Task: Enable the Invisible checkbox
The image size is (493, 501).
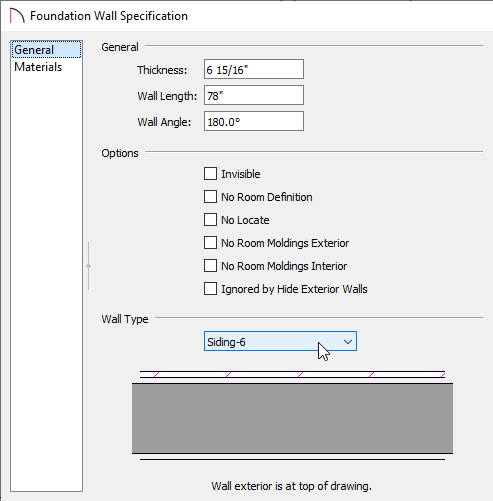Action: tap(210, 174)
